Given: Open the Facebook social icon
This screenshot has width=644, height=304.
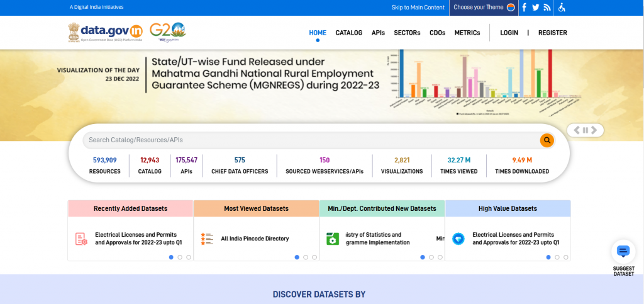Looking at the screenshot, I should pyautogui.click(x=524, y=8).
